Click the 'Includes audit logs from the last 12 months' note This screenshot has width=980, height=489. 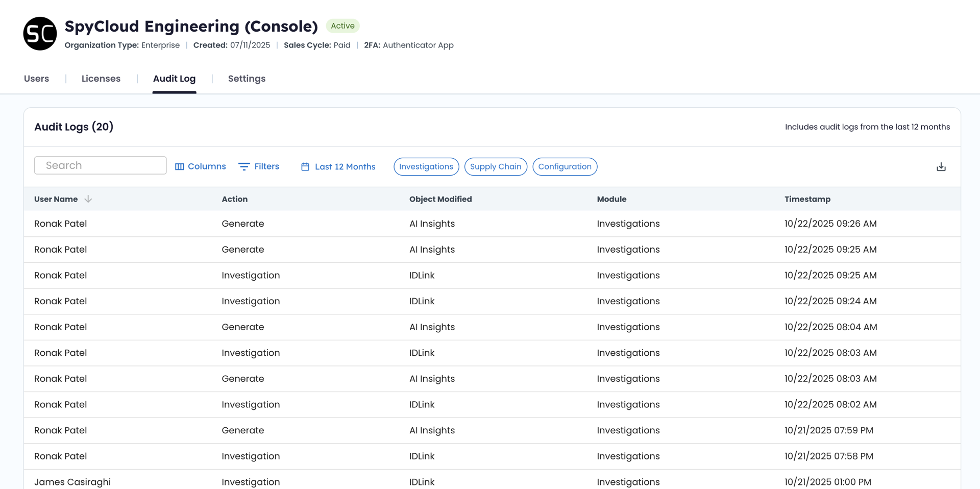[868, 127]
